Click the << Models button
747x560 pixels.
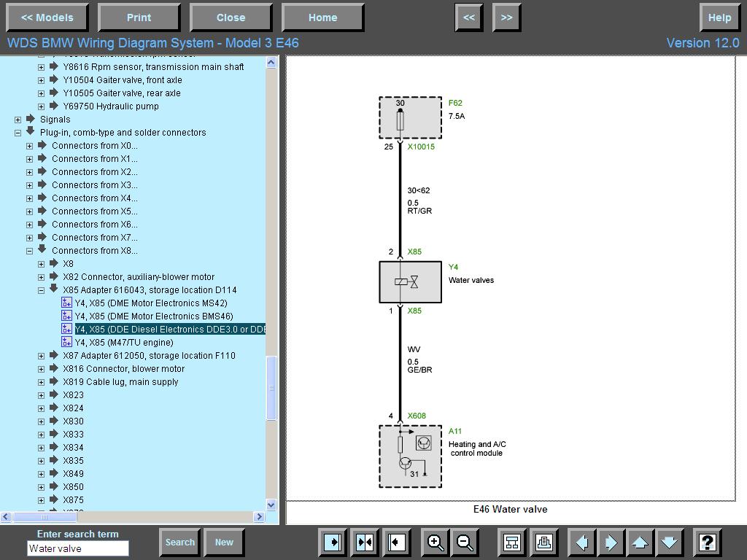point(47,17)
